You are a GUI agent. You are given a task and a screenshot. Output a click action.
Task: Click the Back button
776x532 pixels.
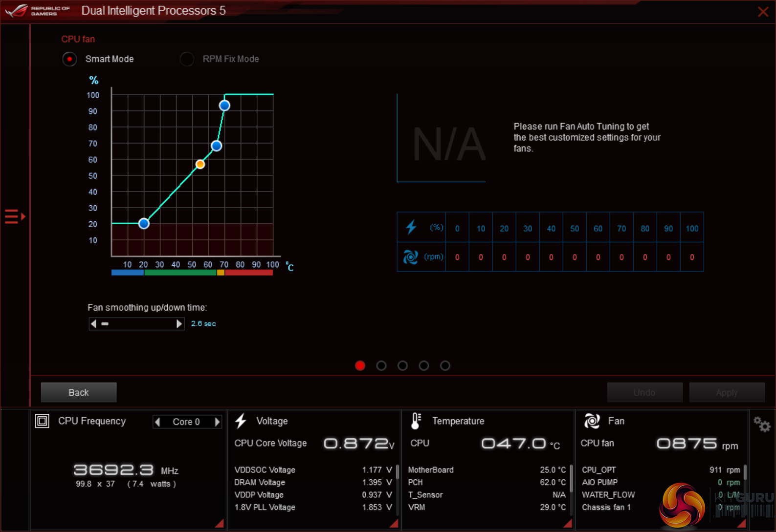79,392
